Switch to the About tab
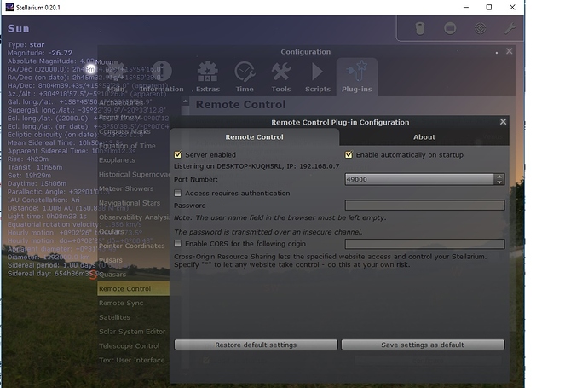Screen dimensions: 588x388 tap(424, 137)
